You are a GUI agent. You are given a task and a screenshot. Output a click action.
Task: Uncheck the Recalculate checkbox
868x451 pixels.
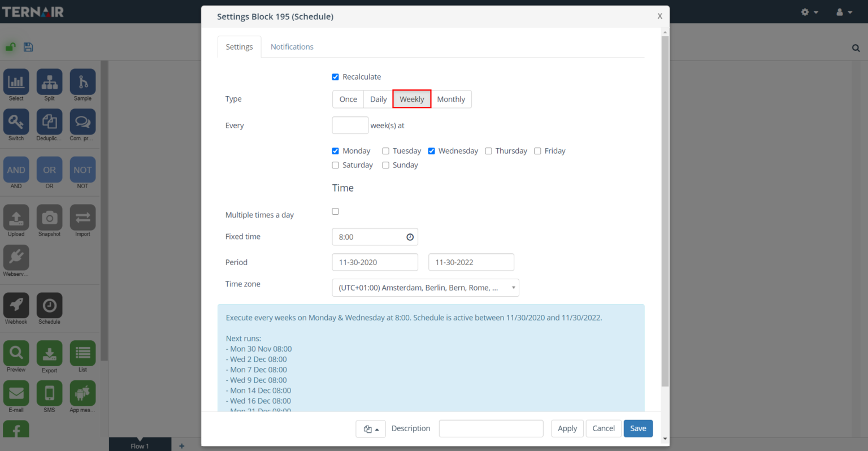pos(335,77)
